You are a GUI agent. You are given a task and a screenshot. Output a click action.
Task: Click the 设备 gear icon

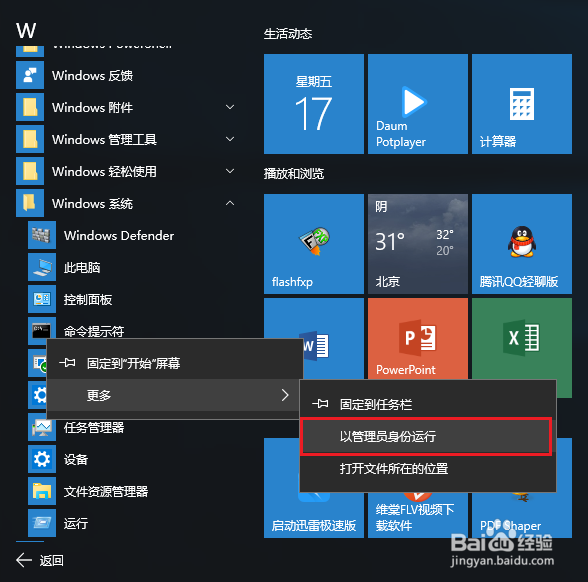click(x=42, y=459)
